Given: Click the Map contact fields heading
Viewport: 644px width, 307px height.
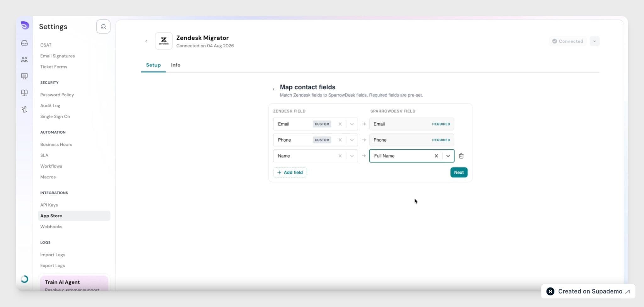Looking at the screenshot, I should [308, 87].
